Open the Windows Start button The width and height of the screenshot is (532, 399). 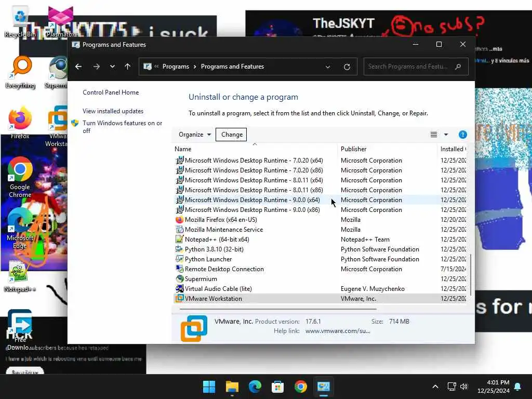coord(209,387)
